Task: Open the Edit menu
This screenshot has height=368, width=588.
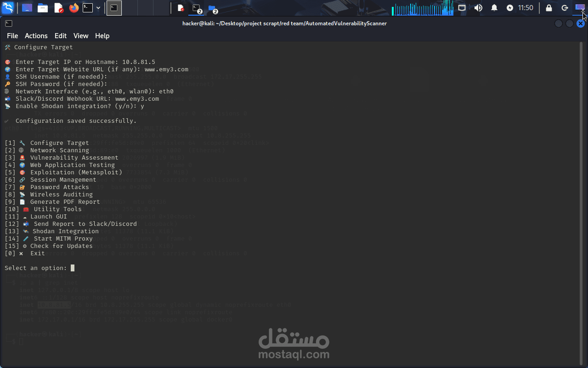Action: pos(61,36)
